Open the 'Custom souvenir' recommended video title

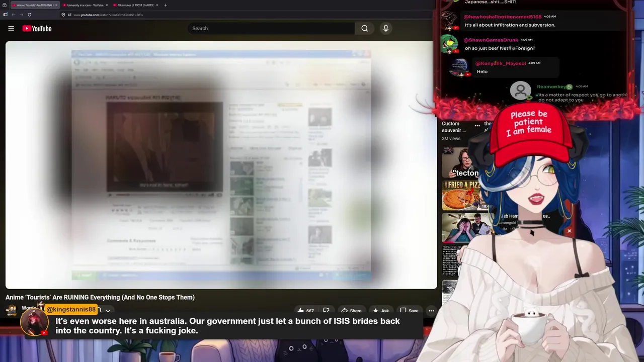click(x=454, y=127)
